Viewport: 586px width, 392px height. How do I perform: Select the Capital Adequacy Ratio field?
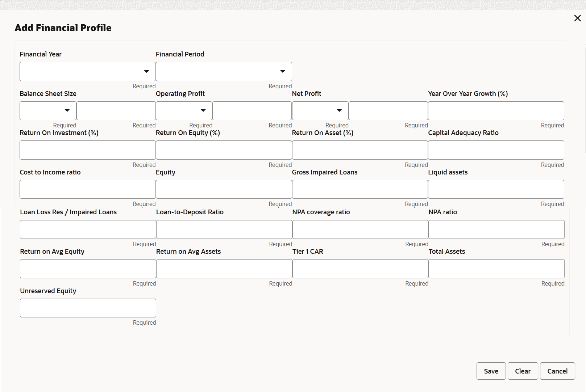tap(496, 150)
